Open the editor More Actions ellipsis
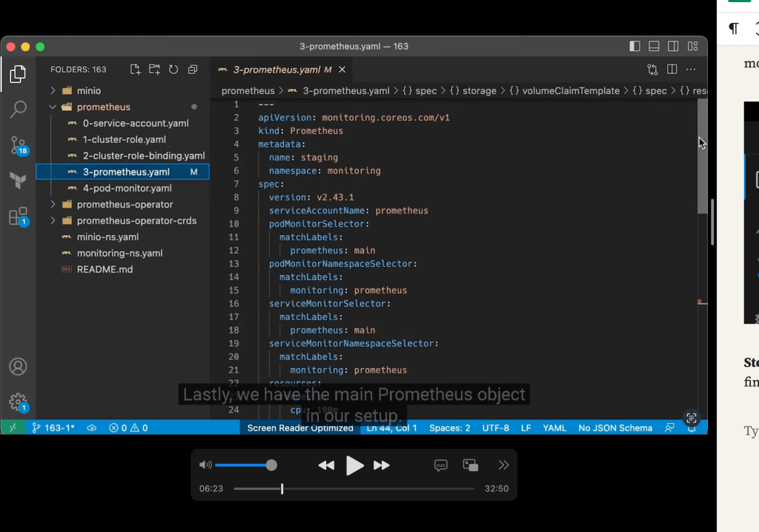This screenshot has width=759, height=532. [x=691, y=69]
